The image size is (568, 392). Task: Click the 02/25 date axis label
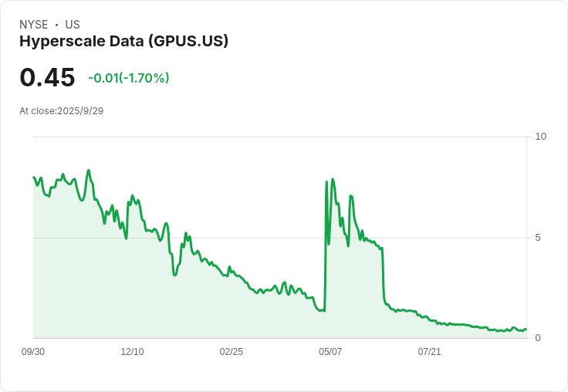coord(231,352)
